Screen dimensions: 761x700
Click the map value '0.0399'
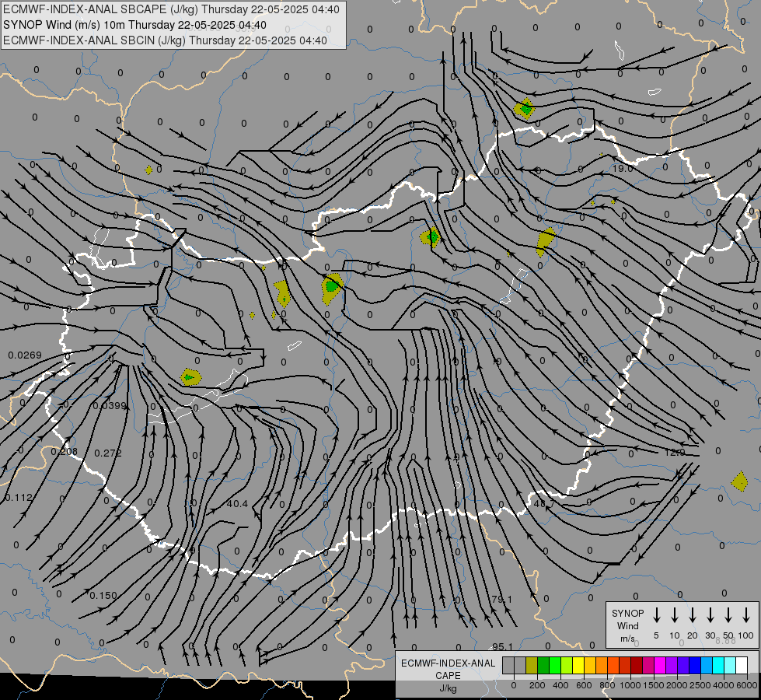click(x=109, y=406)
